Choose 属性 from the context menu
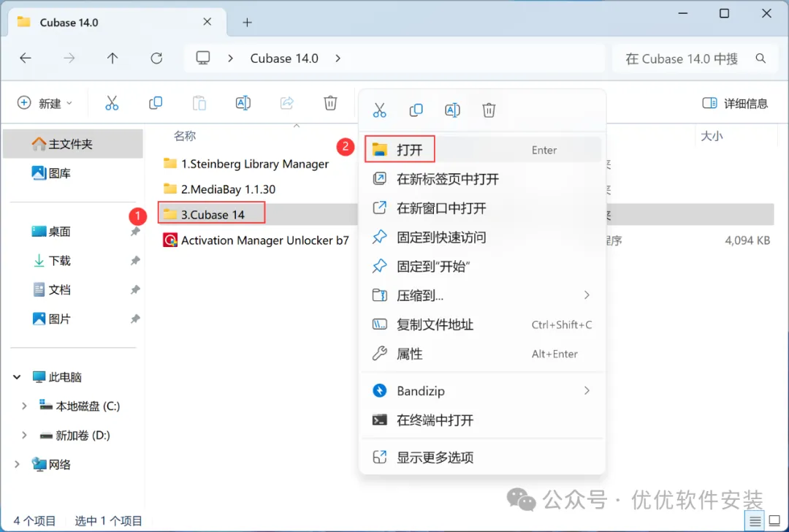 tap(482, 354)
